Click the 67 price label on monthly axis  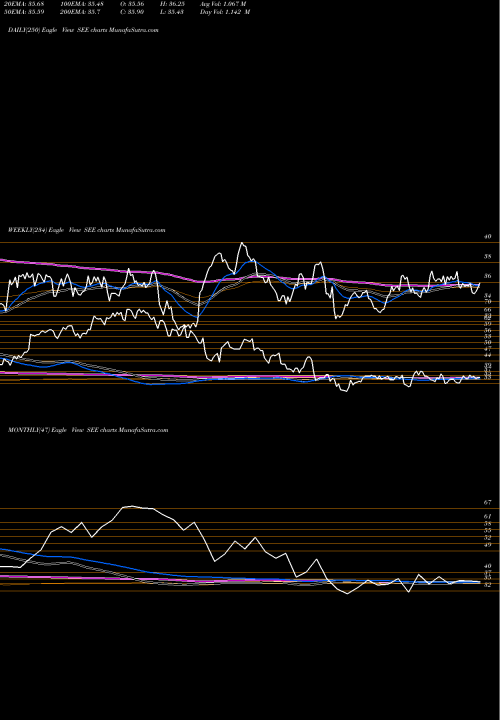pyautogui.click(x=488, y=503)
